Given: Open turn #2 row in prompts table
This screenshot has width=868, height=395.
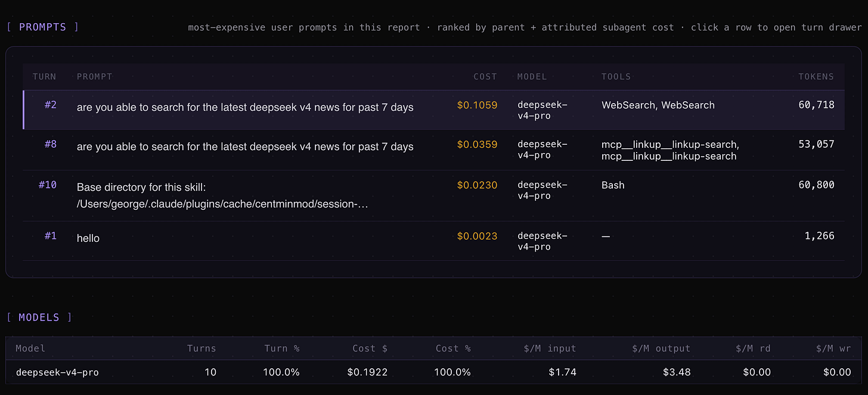Looking at the screenshot, I should coord(433,110).
